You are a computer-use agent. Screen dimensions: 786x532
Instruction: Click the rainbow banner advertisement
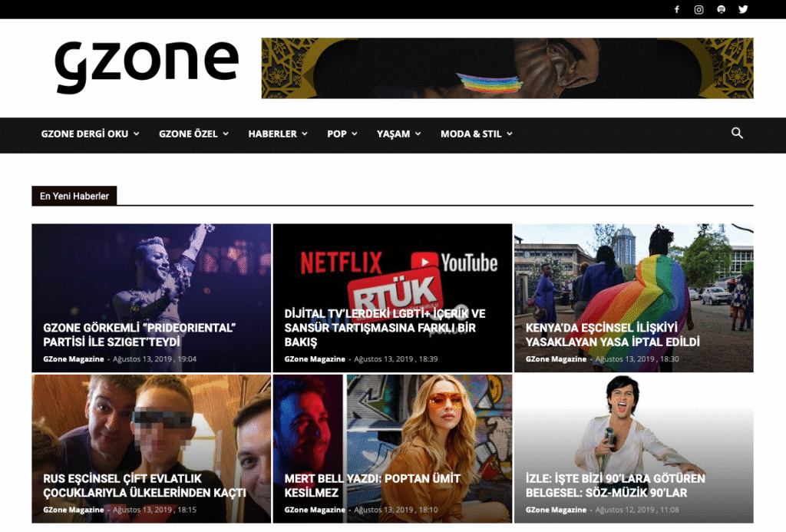(507, 68)
